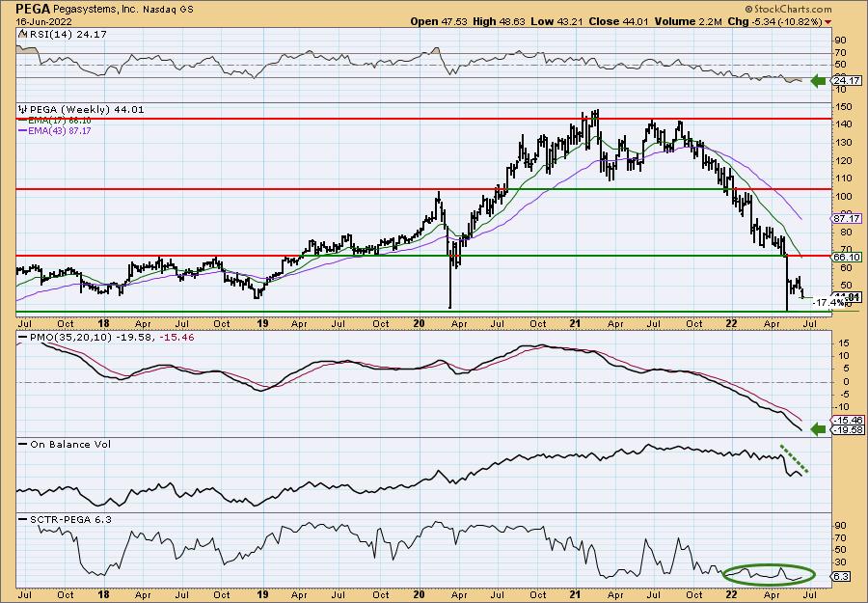The image size is (868, 603).
Task: Click the RSI area-chart icon beside RSI(14)
Action: click(x=22, y=34)
